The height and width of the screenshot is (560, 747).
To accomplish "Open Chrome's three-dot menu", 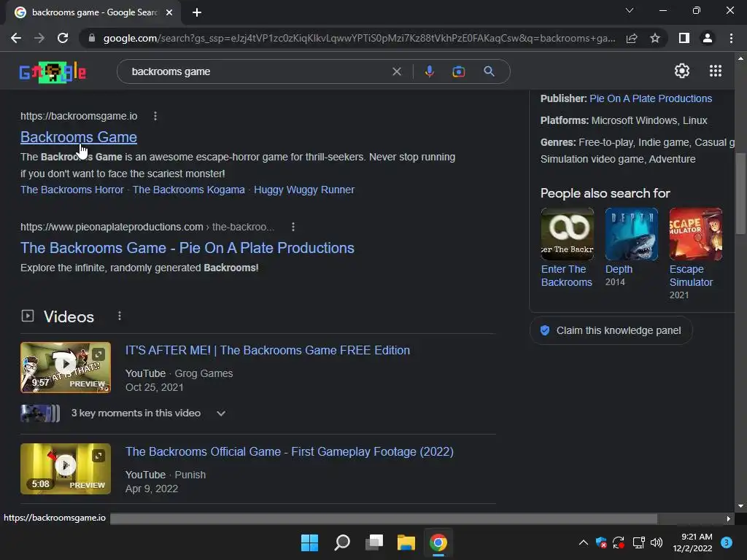I will tap(731, 38).
